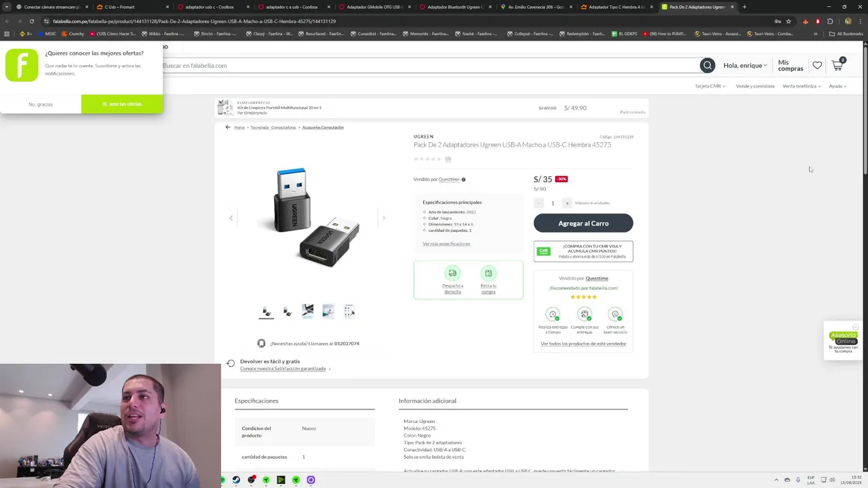Open the Accesorios Computación breadcrumb
The height and width of the screenshot is (488, 868).
point(323,127)
